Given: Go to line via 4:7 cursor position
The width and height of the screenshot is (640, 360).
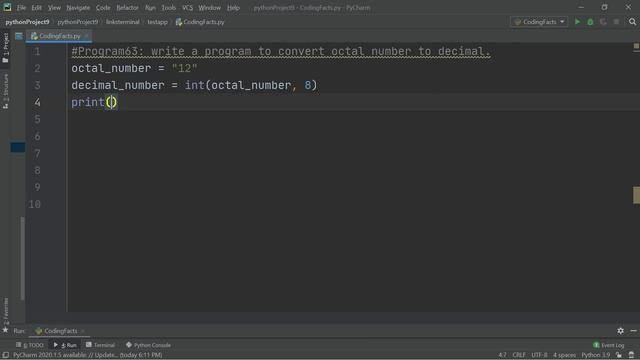Looking at the screenshot, I should coord(502,355).
